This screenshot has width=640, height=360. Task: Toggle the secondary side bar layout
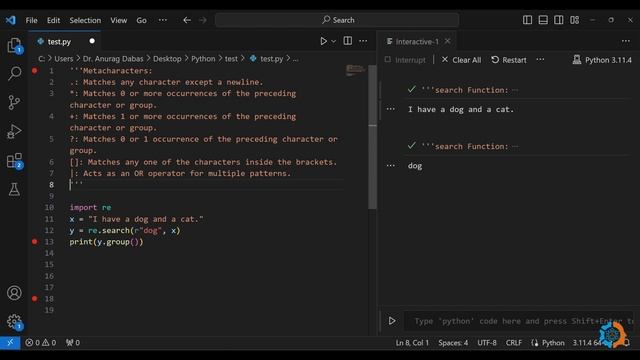(x=559, y=20)
